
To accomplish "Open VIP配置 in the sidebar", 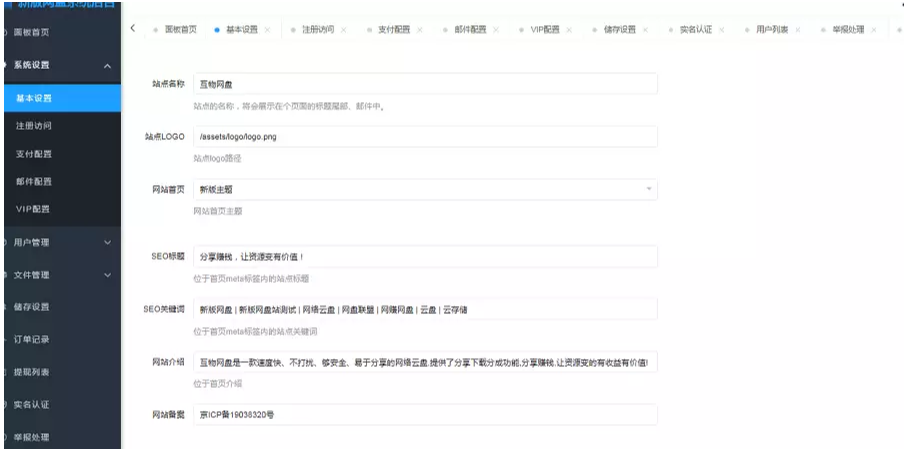I will coord(61,208).
